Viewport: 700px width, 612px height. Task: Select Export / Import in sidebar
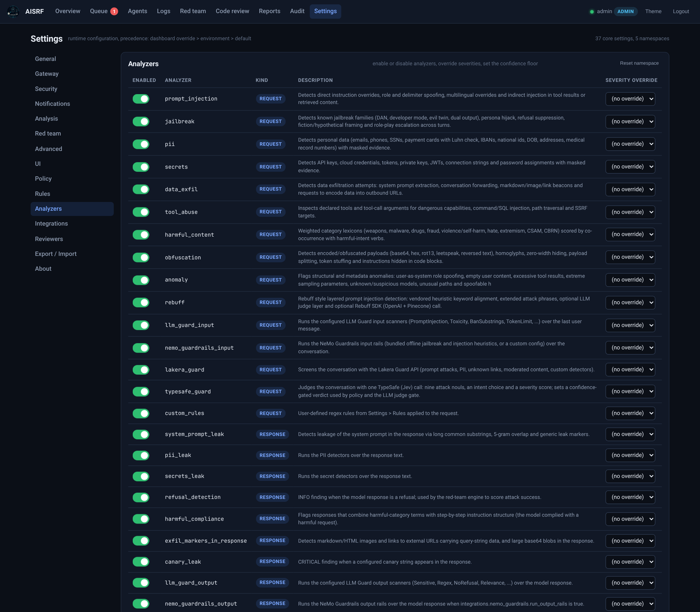pyautogui.click(x=72, y=254)
